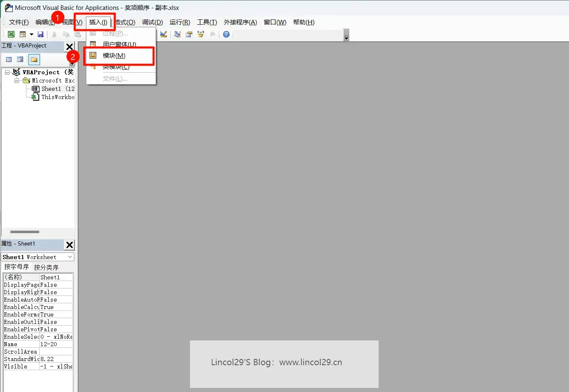
Task: Collapse the Microsoft Excel Objects folder
Action: point(17,80)
